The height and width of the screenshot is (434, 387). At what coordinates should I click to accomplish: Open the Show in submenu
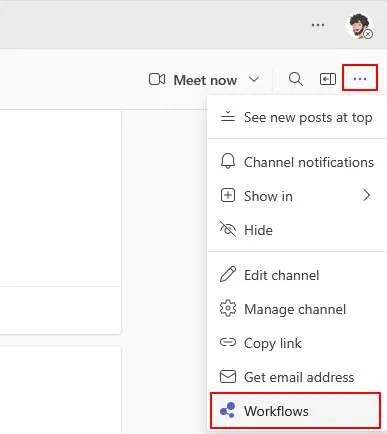pos(296,196)
